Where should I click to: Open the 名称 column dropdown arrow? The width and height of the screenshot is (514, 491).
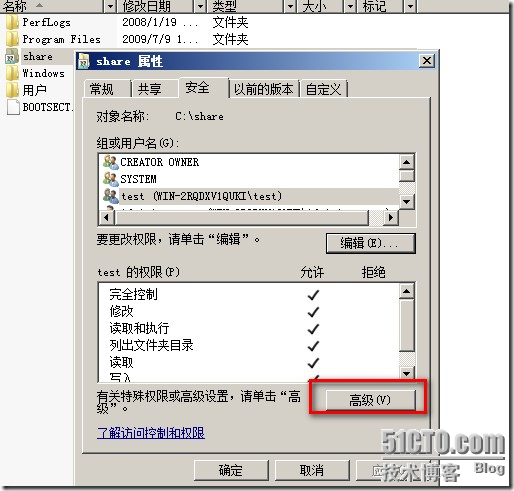(x=110, y=6)
